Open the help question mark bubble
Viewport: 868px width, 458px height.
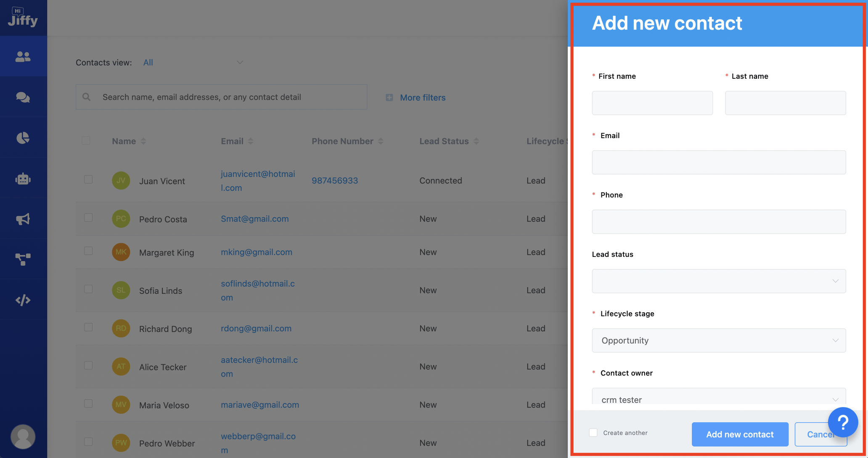pos(843,422)
